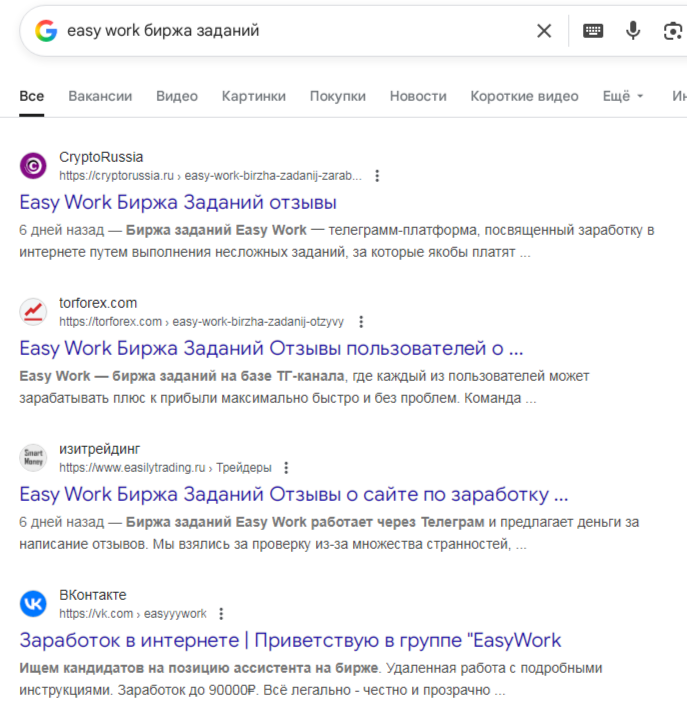Screen dimensions: 687x709
Task: Click into the search text field
Action: click(x=290, y=31)
